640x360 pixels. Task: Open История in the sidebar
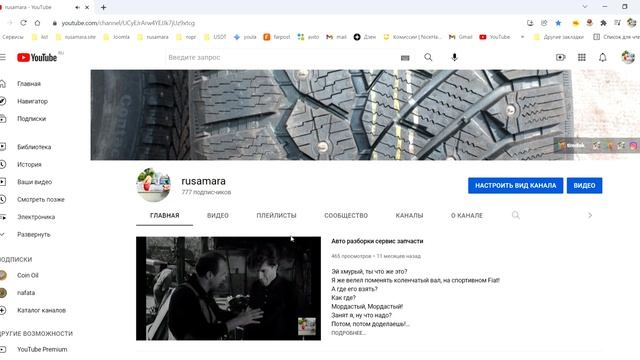[29, 164]
